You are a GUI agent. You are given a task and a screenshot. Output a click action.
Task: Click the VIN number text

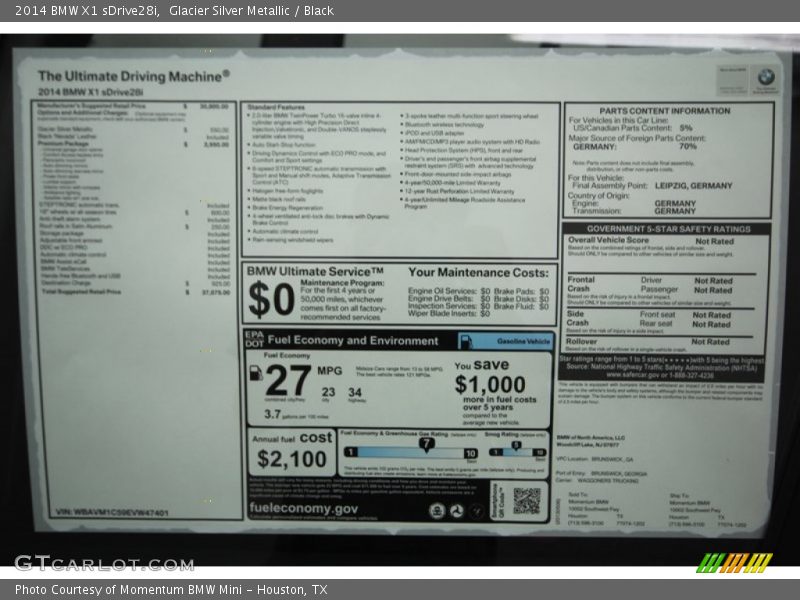click(112, 512)
